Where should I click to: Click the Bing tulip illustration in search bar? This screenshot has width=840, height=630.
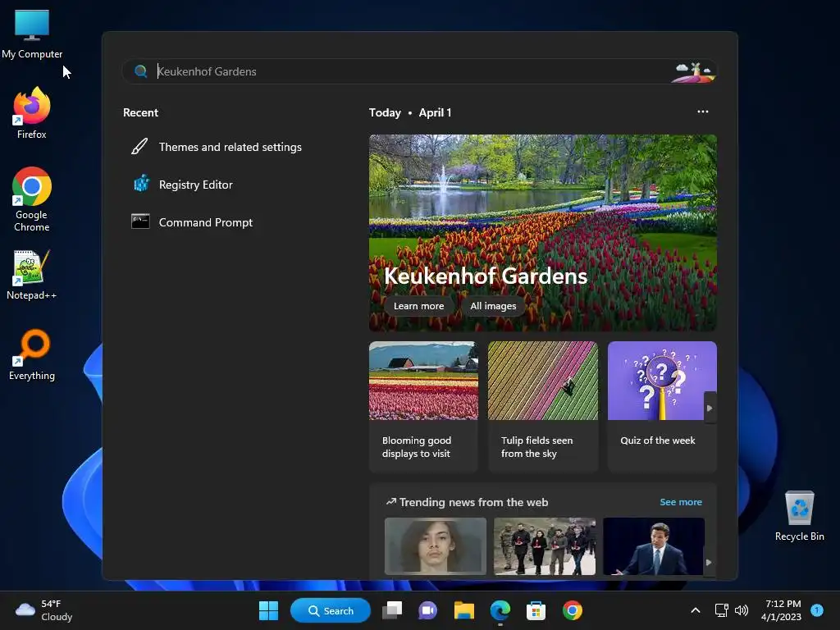coord(693,72)
